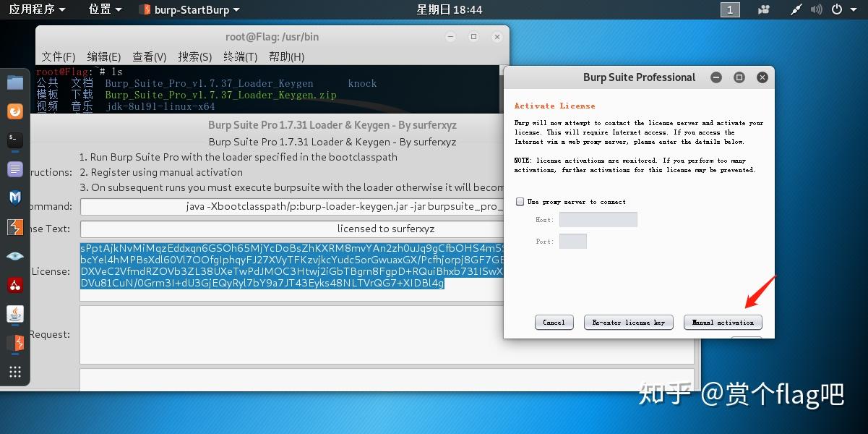Open the wired network icon in top bar
This screenshot has width=868, height=434.
pyautogui.click(x=796, y=9)
